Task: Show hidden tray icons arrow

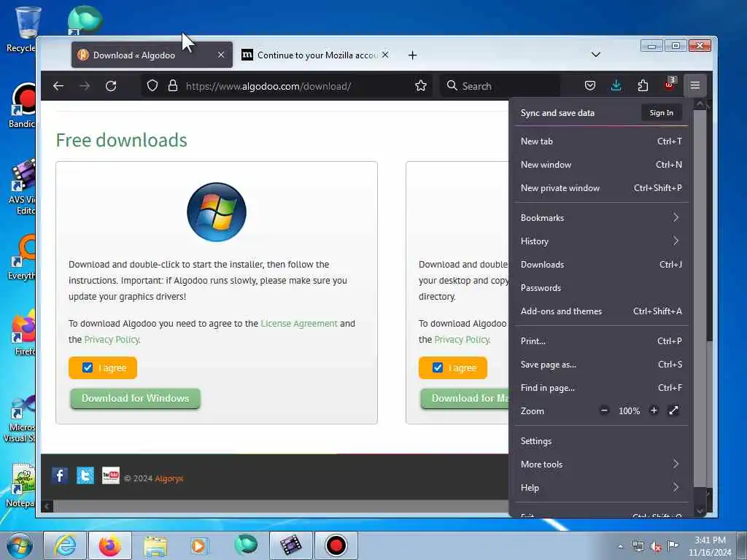Action: (x=620, y=547)
